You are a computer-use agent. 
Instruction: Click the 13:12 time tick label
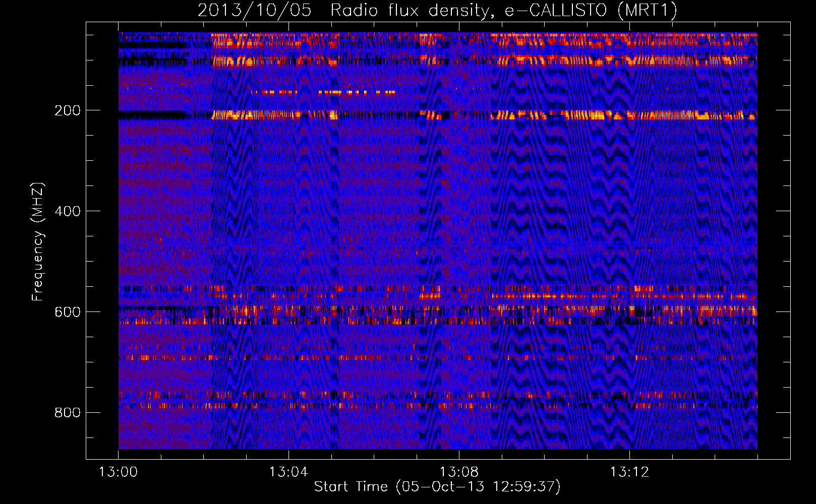click(629, 472)
